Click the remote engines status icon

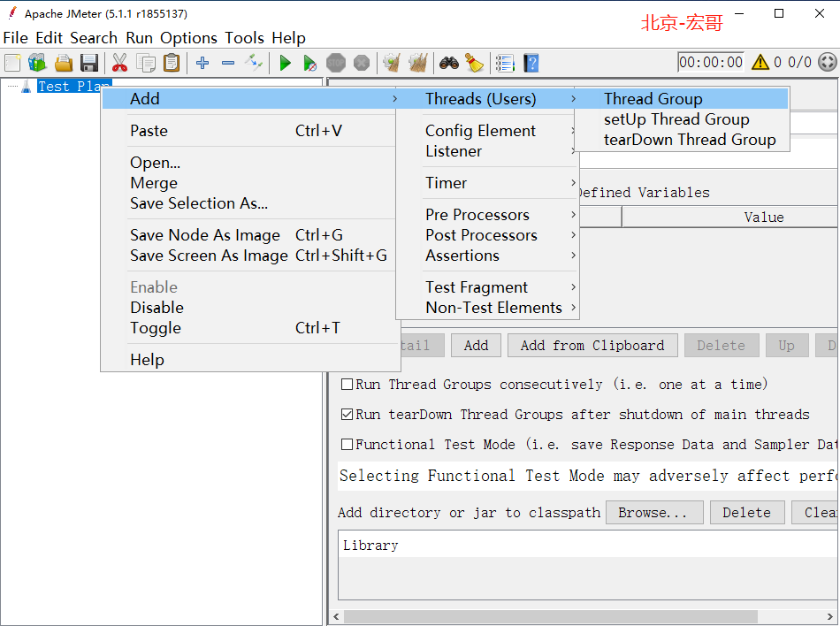827,62
